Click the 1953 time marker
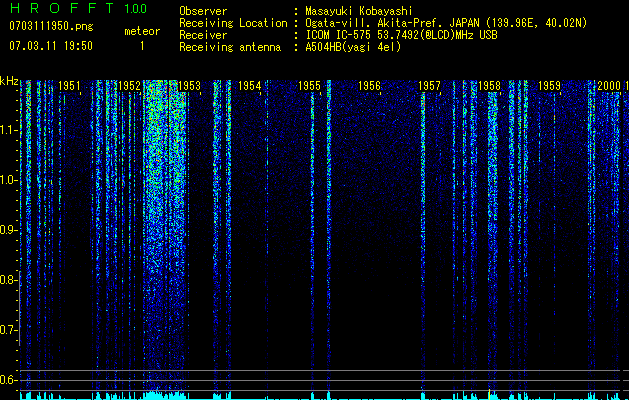 (x=189, y=85)
